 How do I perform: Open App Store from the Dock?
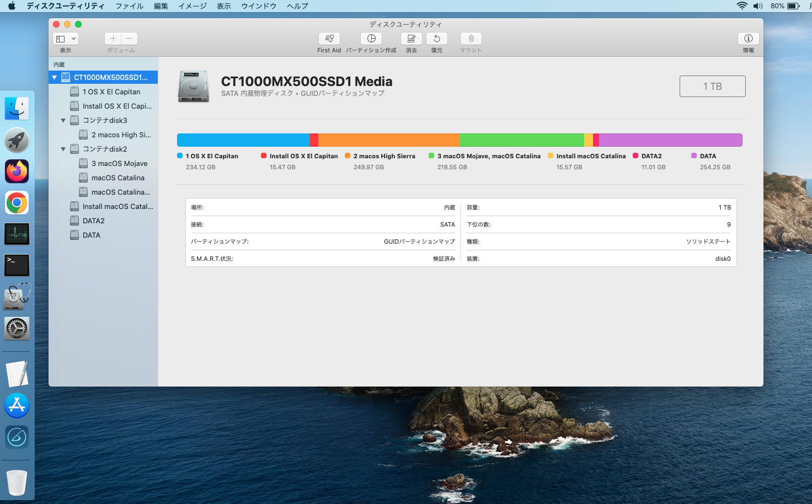(x=17, y=405)
